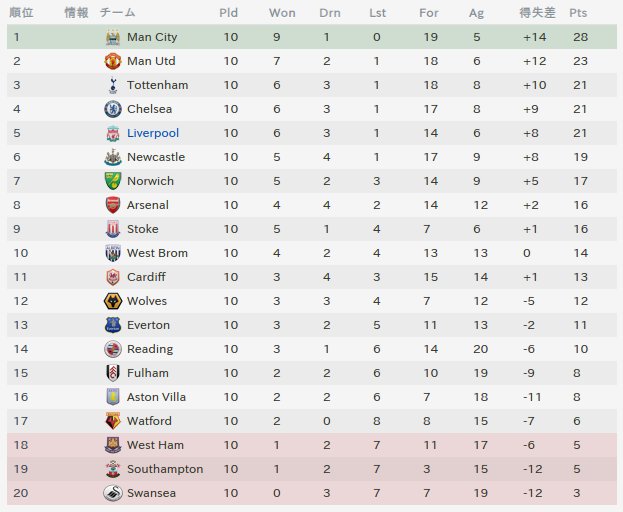Click the Wolves club badge
The height and width of the screenshot is (512, 623).
point(113,301)
